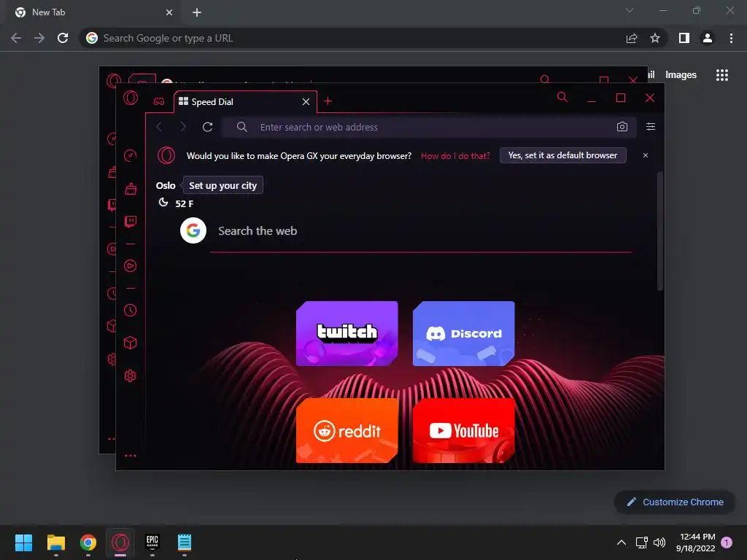Open the Google apps grid
Screen dimensions: 747x560
pos(722,75)
